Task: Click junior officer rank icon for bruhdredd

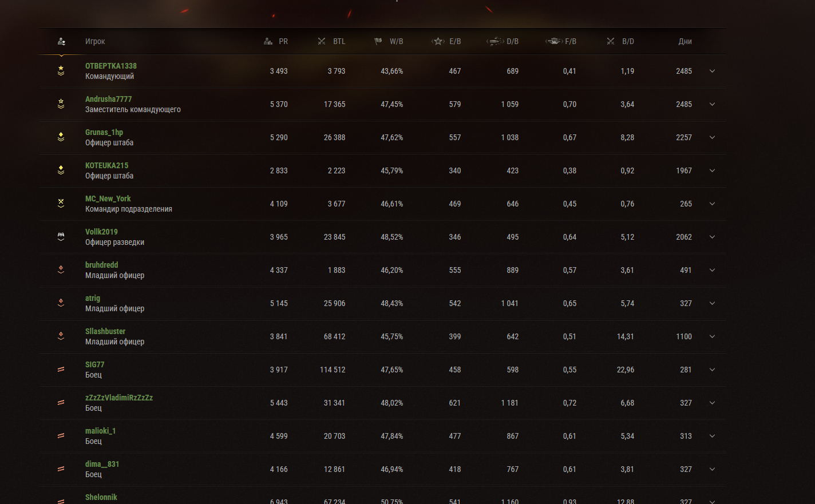Action: [61, 270]
